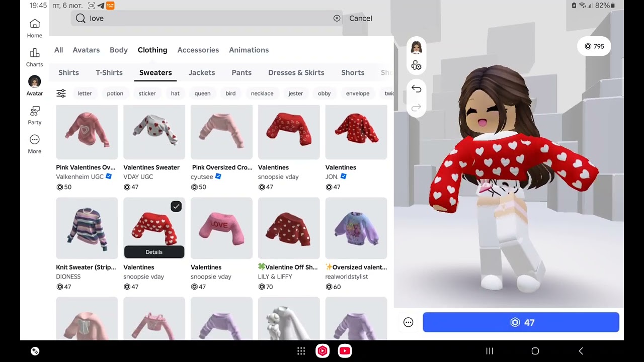Switch to the All category tab

click(58, 50)
